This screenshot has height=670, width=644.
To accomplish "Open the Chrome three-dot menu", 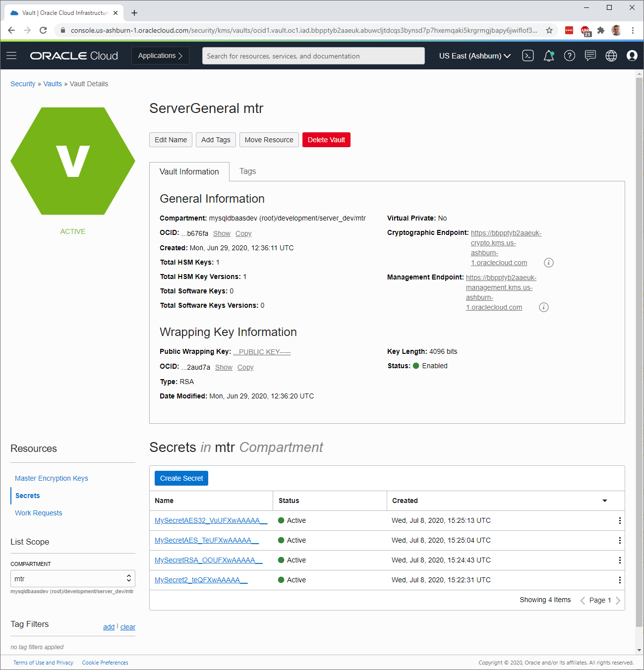I will click(633, 30).
